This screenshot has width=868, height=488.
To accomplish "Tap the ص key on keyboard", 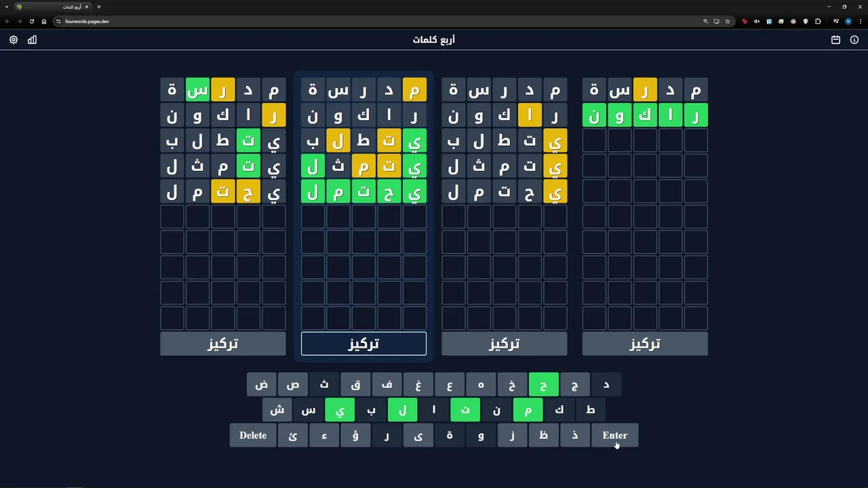I will (x=293, y=384).
